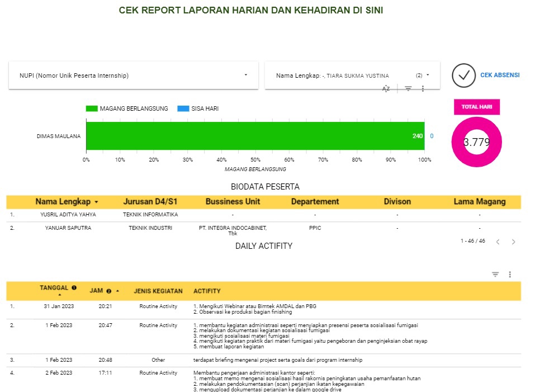Image resolution: width=535 pixels, height=392 pixels.
Task: Click the A-Z sort icon above the name filter
Action: coord(386,88)
